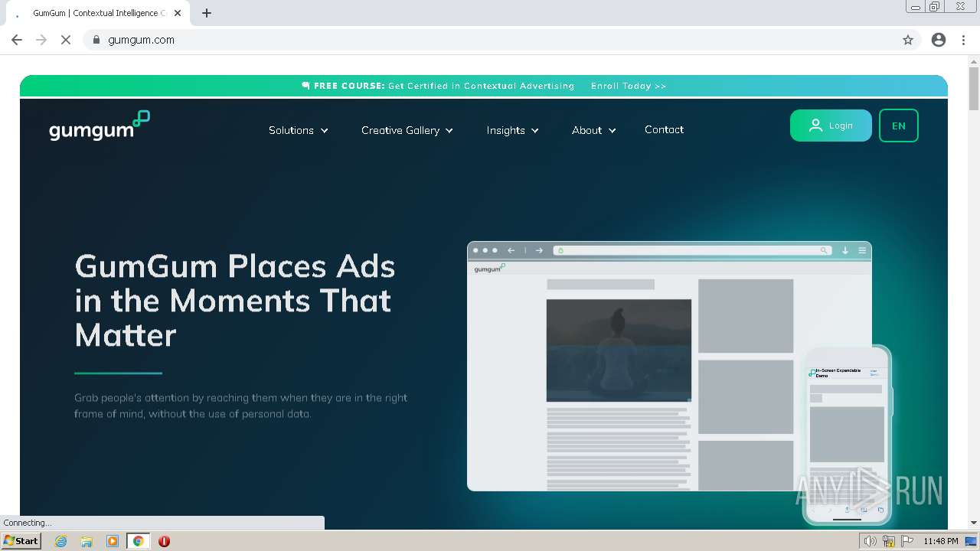Open Chrome three-dot menu
This screenshot has width=980, height=551.
click(x=963, y=40)
